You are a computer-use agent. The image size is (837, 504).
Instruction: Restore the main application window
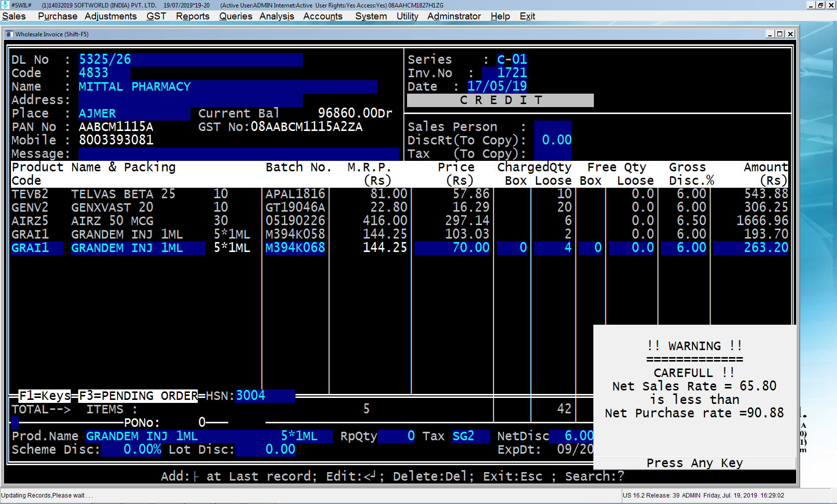coord(821,5)
